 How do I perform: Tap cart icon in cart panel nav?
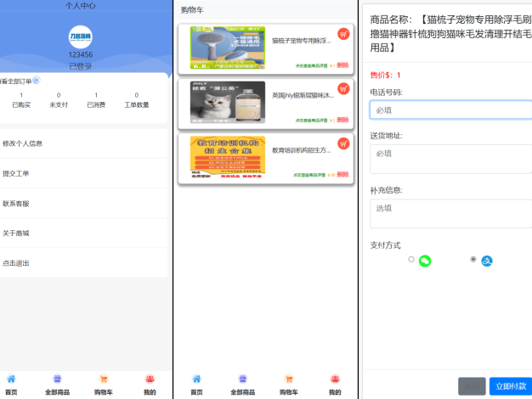[x=289, y=379]
